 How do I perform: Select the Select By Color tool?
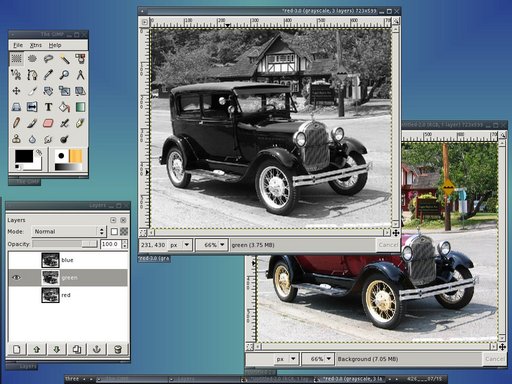click(x=80, y=59)
